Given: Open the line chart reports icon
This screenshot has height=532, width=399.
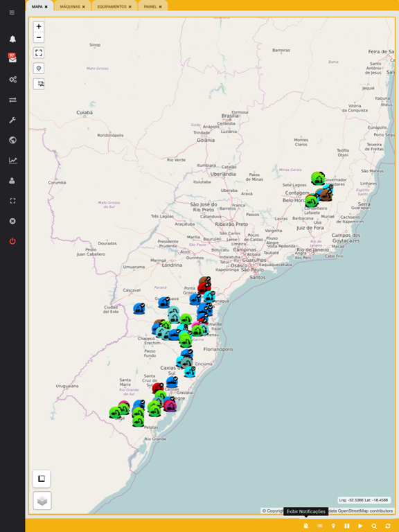Looking at the screenshot, I should 12,160.
